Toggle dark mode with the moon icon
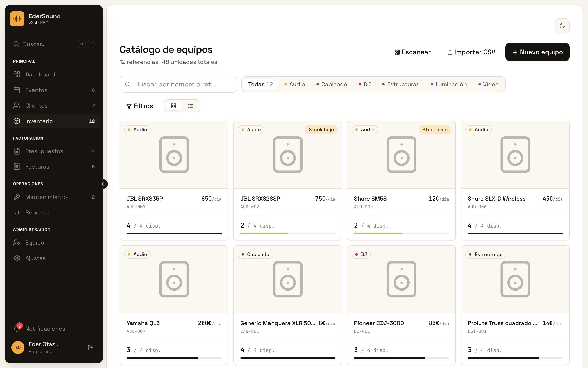Viewport: 588px width, 368px height. (x=562, y=26)
